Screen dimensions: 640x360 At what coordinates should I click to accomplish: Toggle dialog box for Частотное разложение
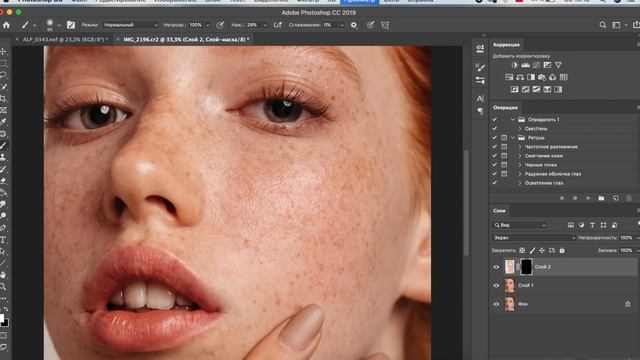[504, 147]
